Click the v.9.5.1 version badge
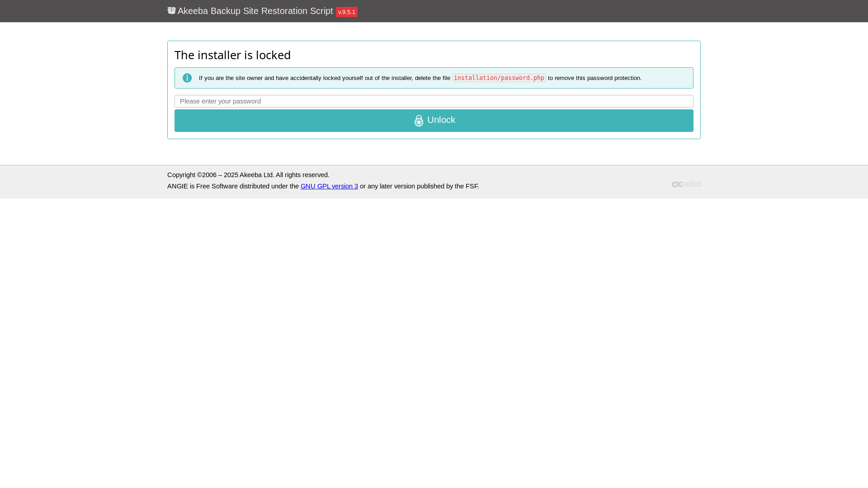Screen dimensions: 868x488 click(x=347, y=12)
